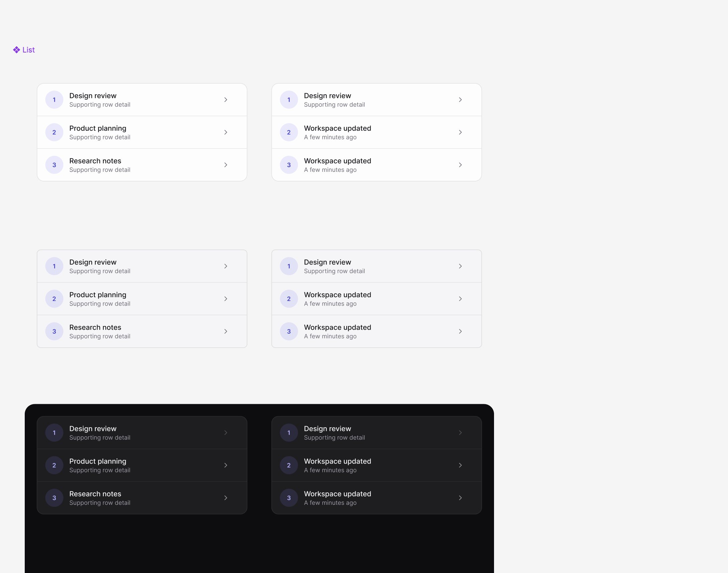
Task: Click Supporting row detail under Product planning, gray card
Action: tap(100, 304)
